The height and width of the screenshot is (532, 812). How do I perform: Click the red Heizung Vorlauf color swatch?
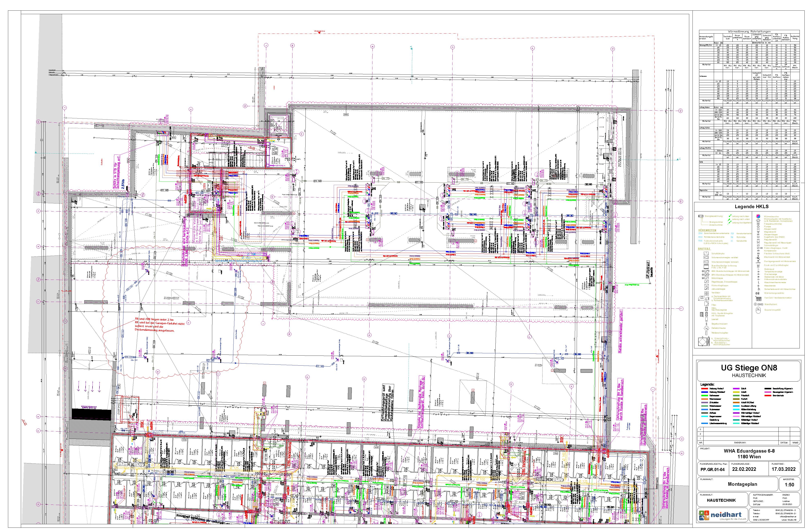point(705,389)
